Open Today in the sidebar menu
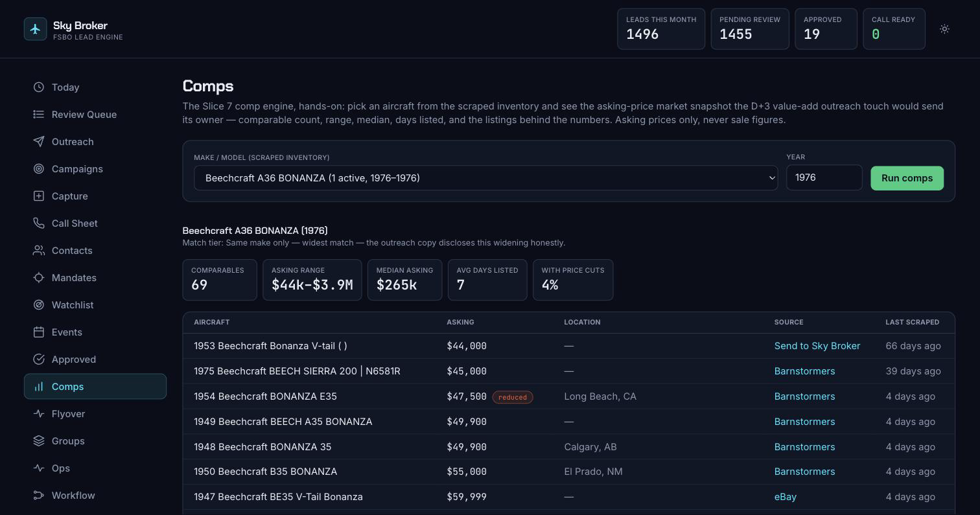This screenshot has height=515, width=980. (x=95, y=87)
